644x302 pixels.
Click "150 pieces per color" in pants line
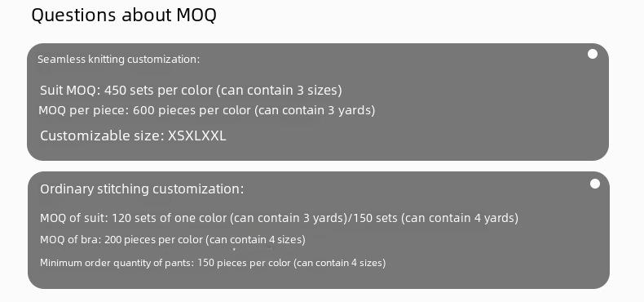click(x=244, y=263)
